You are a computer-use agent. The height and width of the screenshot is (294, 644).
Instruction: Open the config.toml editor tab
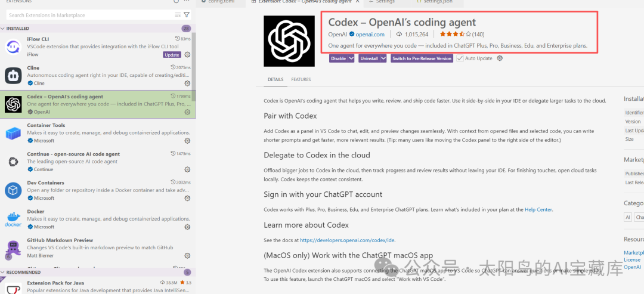pos(222,2)
